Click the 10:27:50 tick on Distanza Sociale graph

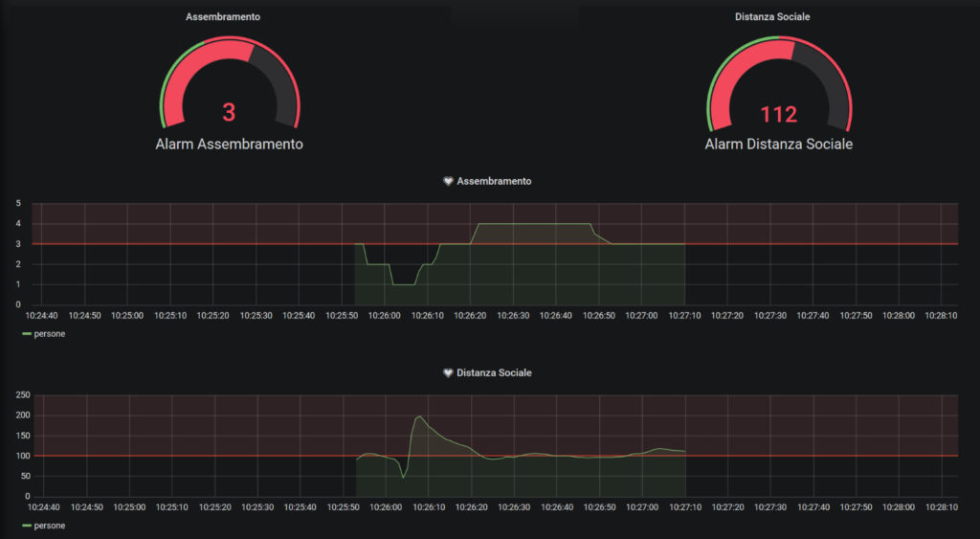coord(857,507)
